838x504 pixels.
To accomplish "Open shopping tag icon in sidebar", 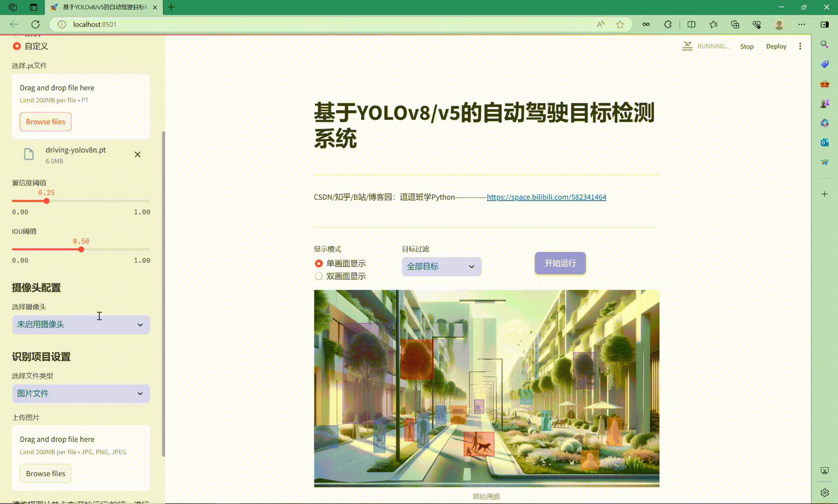I will 824,64.
